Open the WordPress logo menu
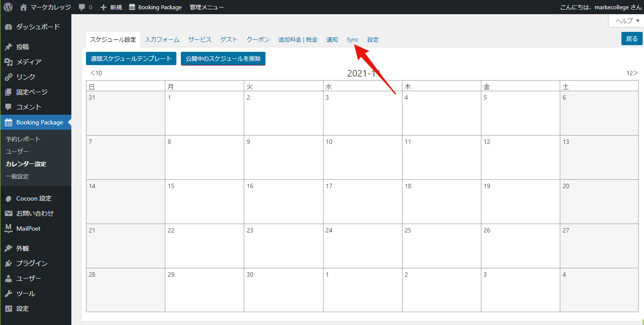The height and width of the screenshot is (325, 644). [8, 7]
